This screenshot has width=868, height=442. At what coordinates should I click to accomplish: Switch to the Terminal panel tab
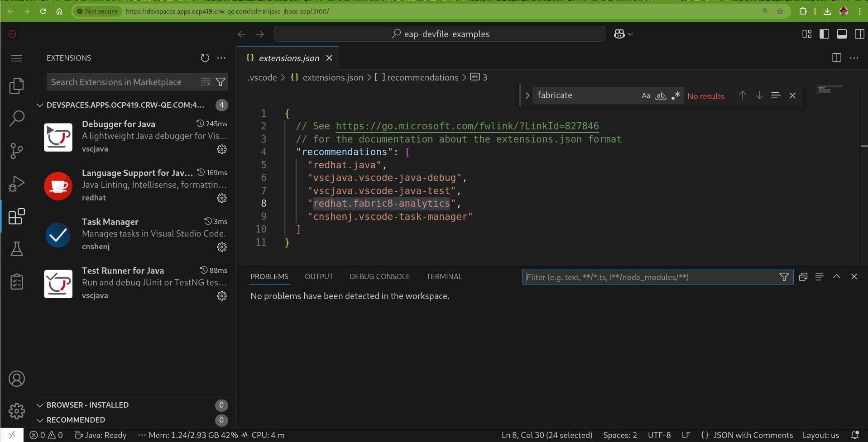click(444, 276)
